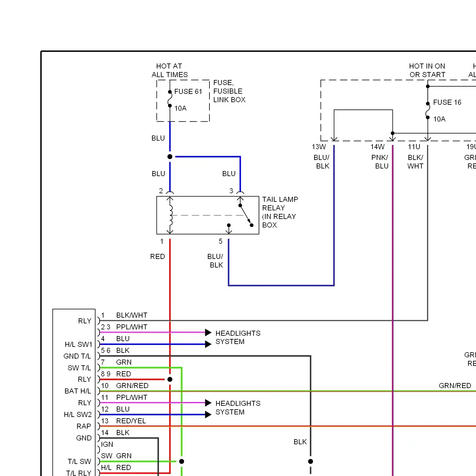Select connector terminal 13W label
The image size is (476, 476).
point(319,147)
